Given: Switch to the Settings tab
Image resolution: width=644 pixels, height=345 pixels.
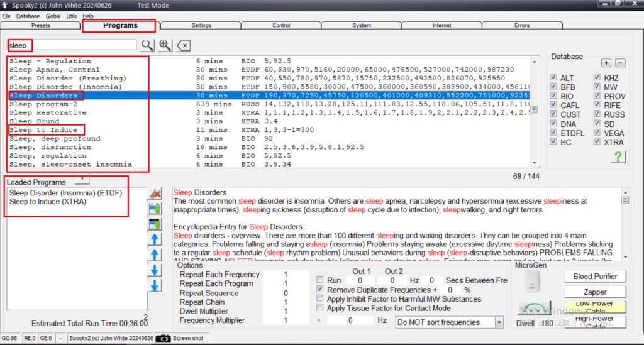Looking at the screenshot, I should (201, 26).
